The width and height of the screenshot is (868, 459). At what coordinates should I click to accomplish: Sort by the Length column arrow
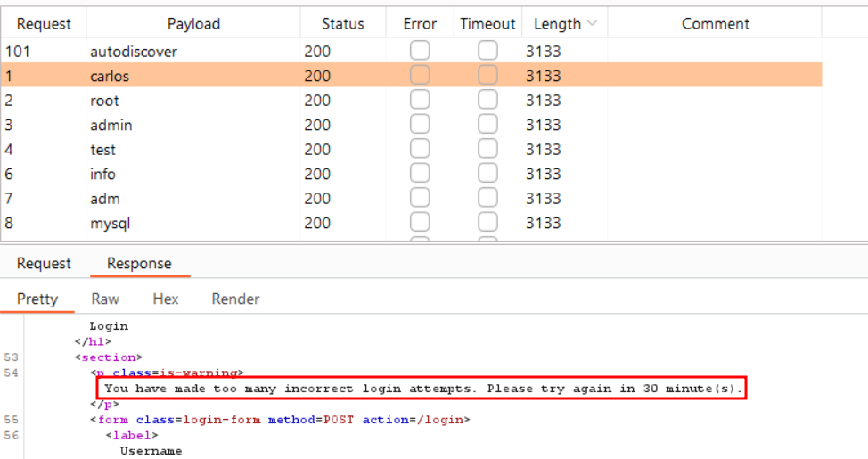coord(593,23)
